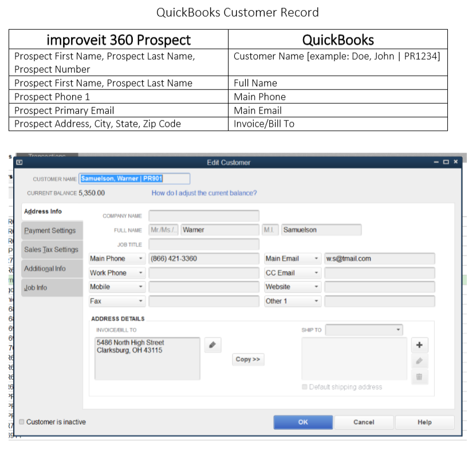Select the Additional Info tab
This screenshot has height=451, width=476.
(x=45, y=268)
